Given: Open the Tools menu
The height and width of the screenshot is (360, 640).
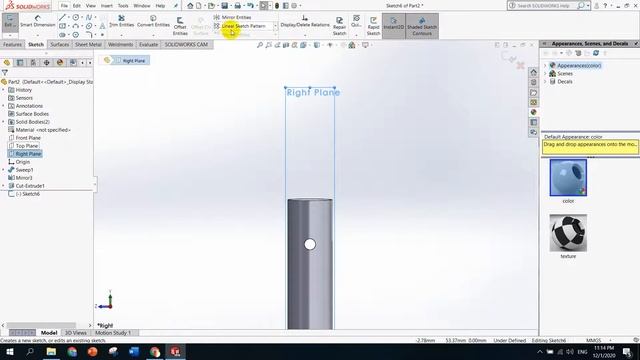Looking at the screenshot, I should click(x=123, y=6).
